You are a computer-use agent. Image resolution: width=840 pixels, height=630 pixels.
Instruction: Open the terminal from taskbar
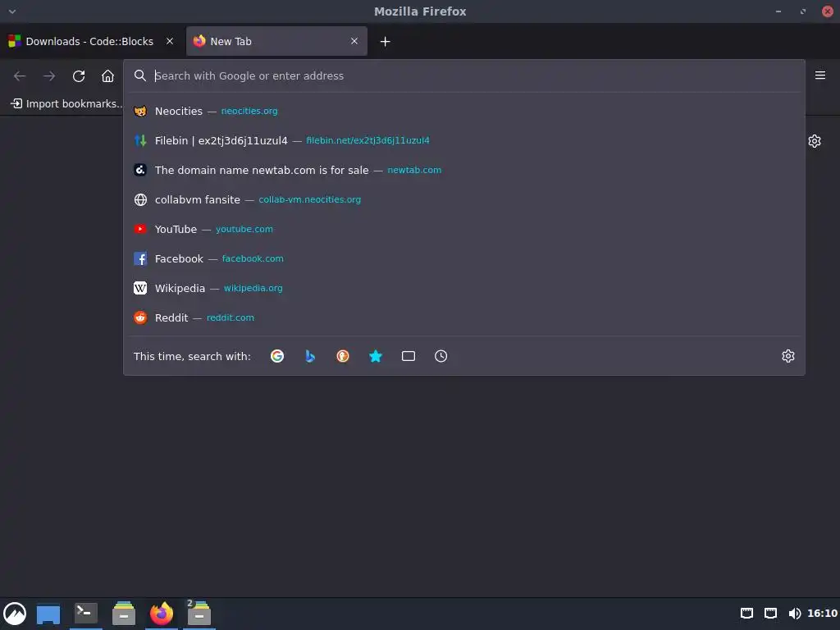85,613
